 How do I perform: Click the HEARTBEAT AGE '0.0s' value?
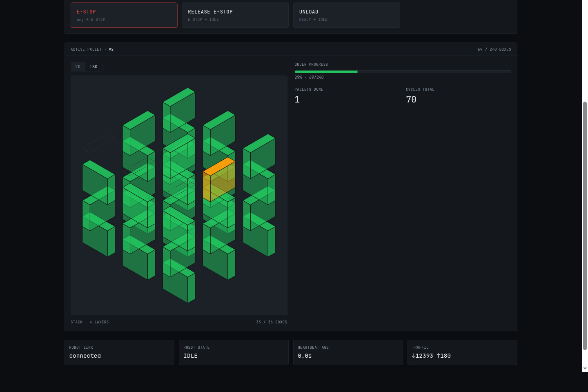point(305,356)
